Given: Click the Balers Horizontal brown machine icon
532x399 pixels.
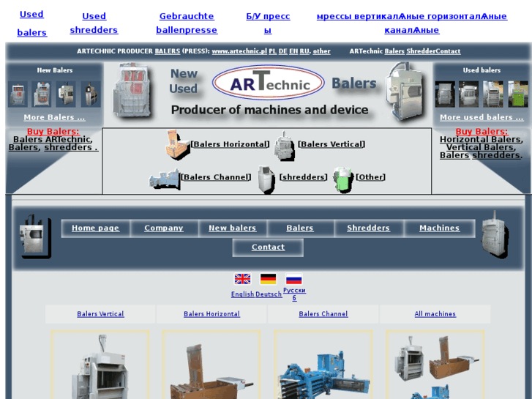Looking at the screenshot, I should coord(177,144).
